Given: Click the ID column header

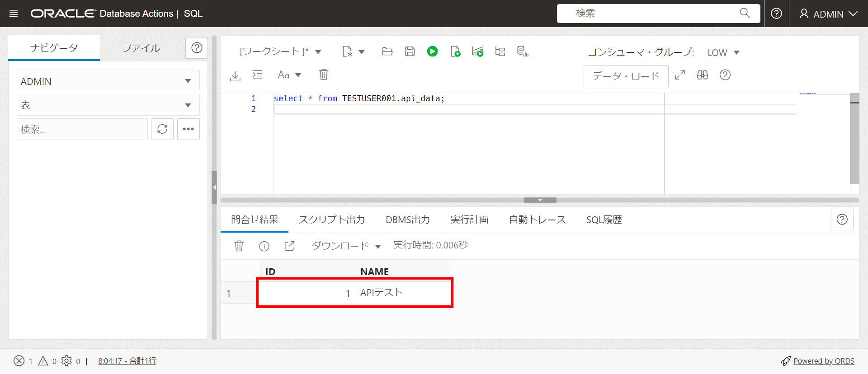Looking at the screenshot, I should [x=307, y=271].
